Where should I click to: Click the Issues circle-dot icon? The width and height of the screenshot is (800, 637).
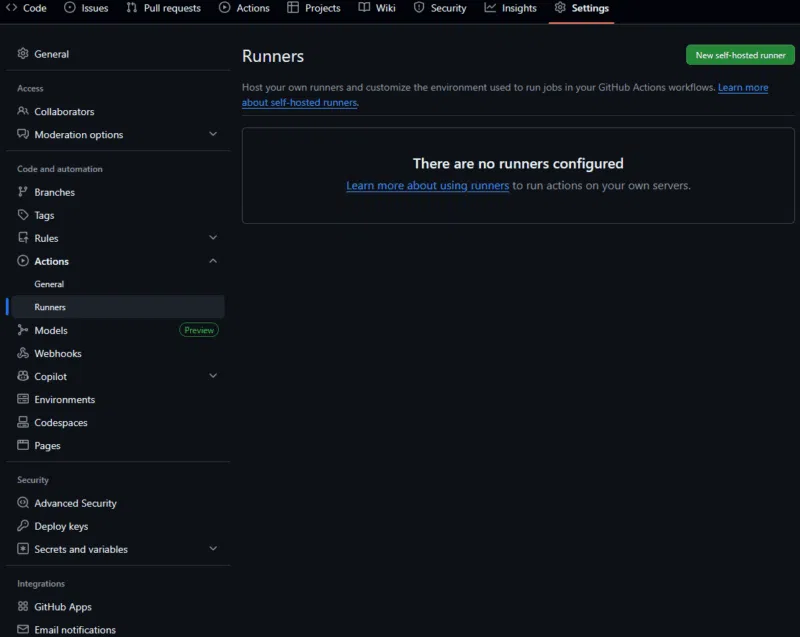pyautogui.click(x=70, y=8)
